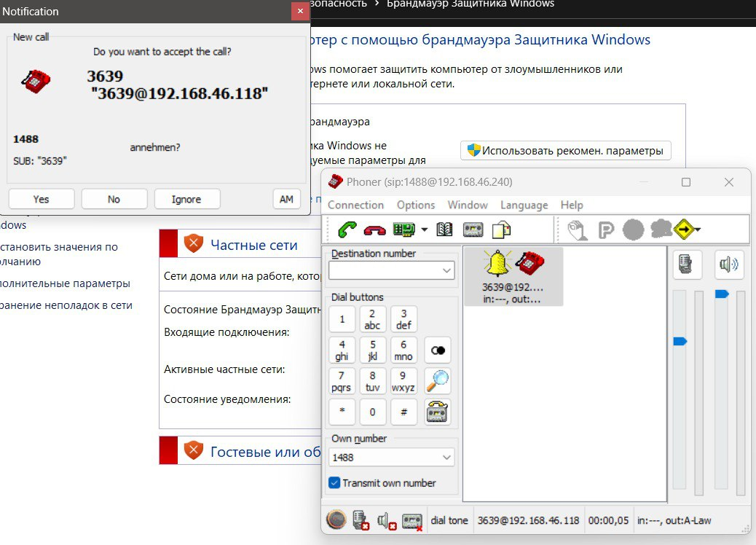Close the Notification dialog with the red X

click(x=300, y=11)
